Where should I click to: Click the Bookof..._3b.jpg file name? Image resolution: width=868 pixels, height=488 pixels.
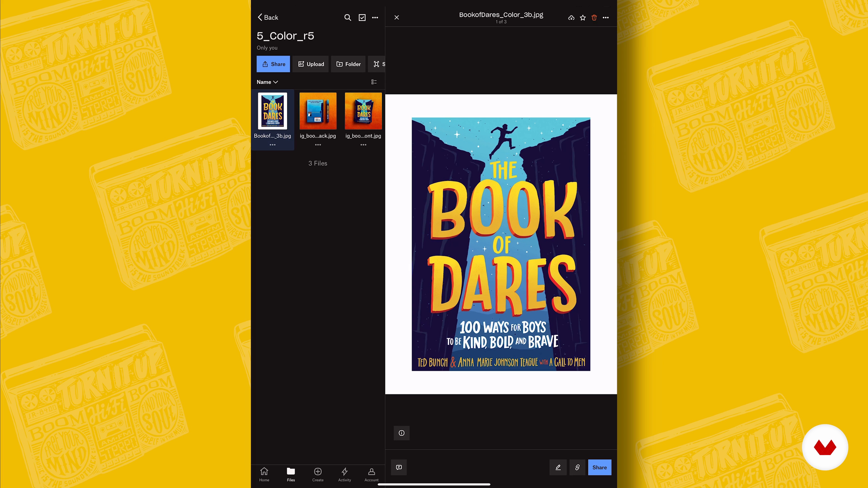click(x=272, y=136)
